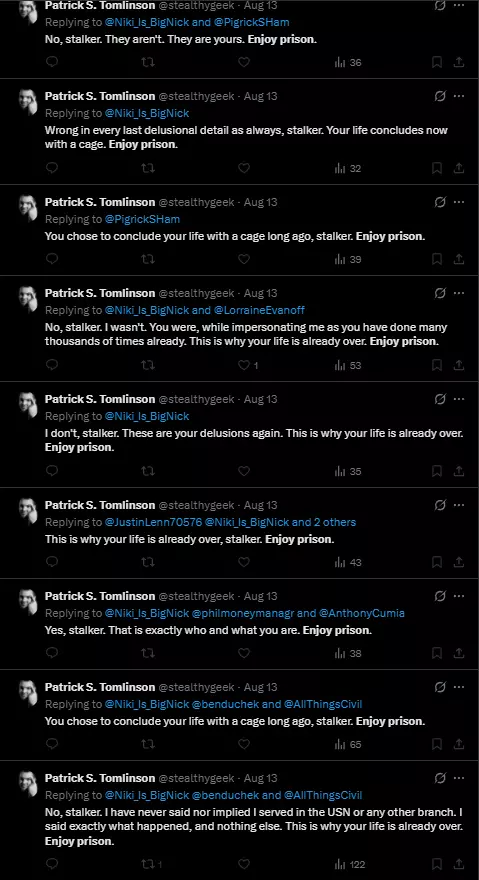Like the tweet with 43 views
Viewport: 479px width, 880px height.
(244, 562)
